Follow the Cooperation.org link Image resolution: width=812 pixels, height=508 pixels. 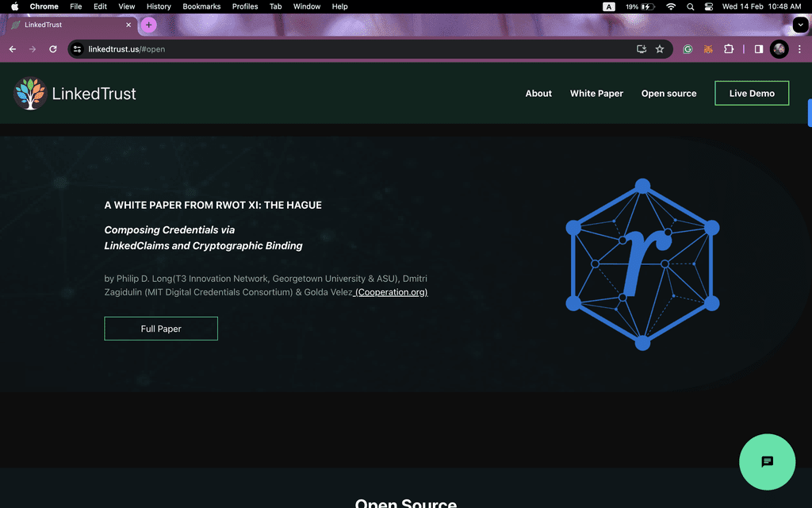[x=391, y=292]
